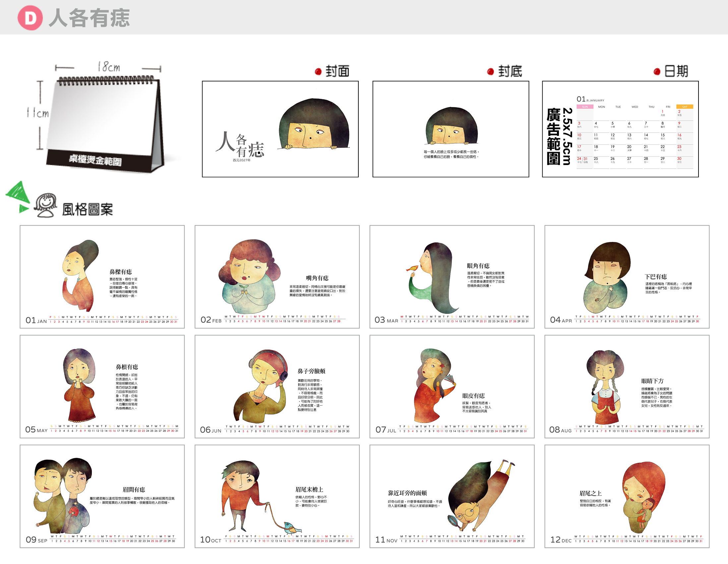Viewport: 728px width, 564px height.
Task: Open the 封底 back cover preview
Action: pos(451,129)
